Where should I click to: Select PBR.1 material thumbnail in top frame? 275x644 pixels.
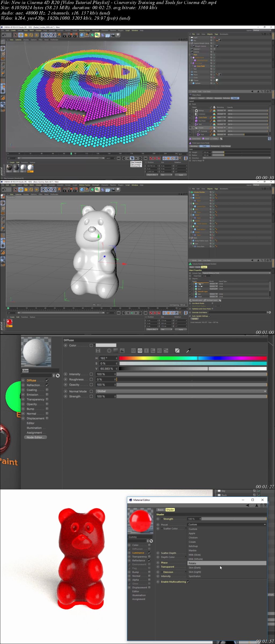[30, 168]
